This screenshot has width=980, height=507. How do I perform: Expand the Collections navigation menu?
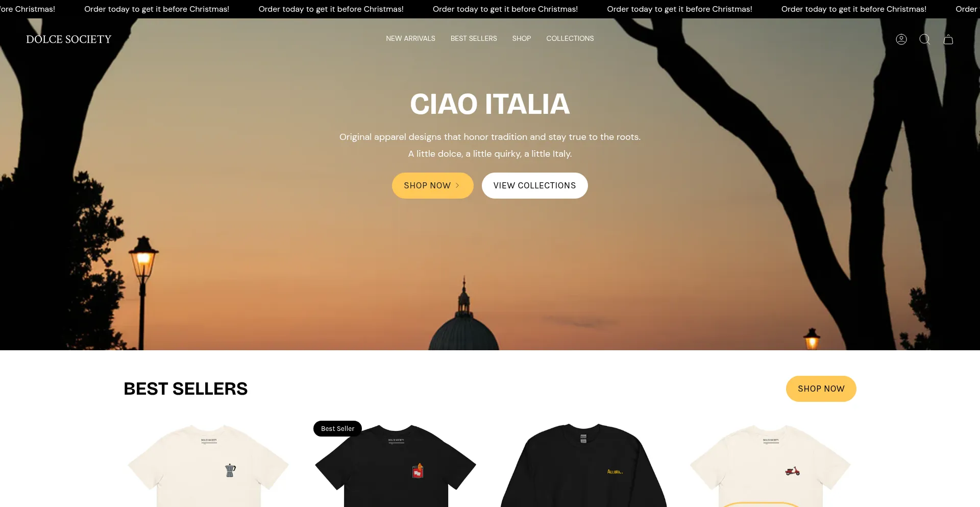[570, 38]
